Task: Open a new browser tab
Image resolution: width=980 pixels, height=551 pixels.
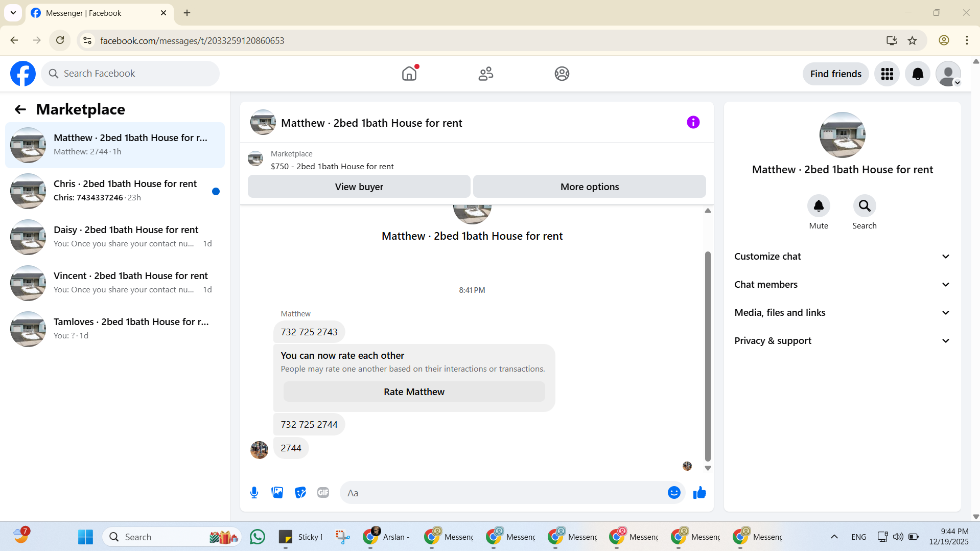Action: pos(187,13)
